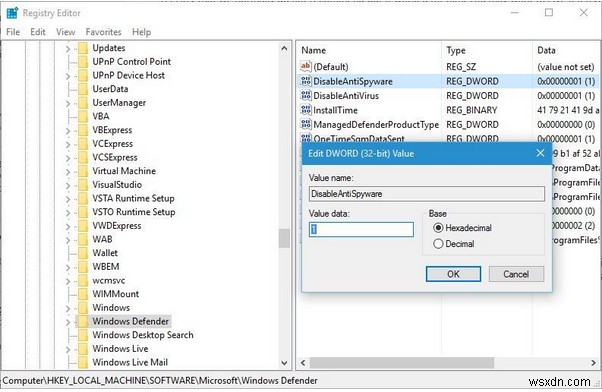The image size is (602, 392).
Task: Select the Wallet folder icon
Action: click(x=83, y=253)
